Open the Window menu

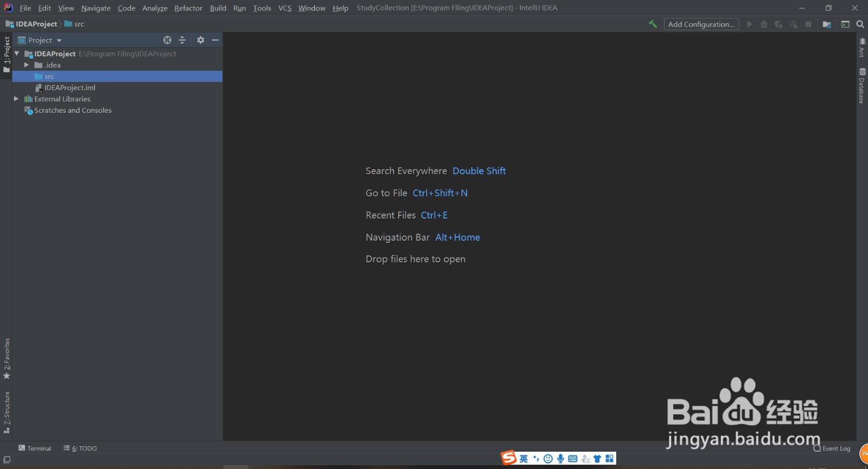point(312,8)
